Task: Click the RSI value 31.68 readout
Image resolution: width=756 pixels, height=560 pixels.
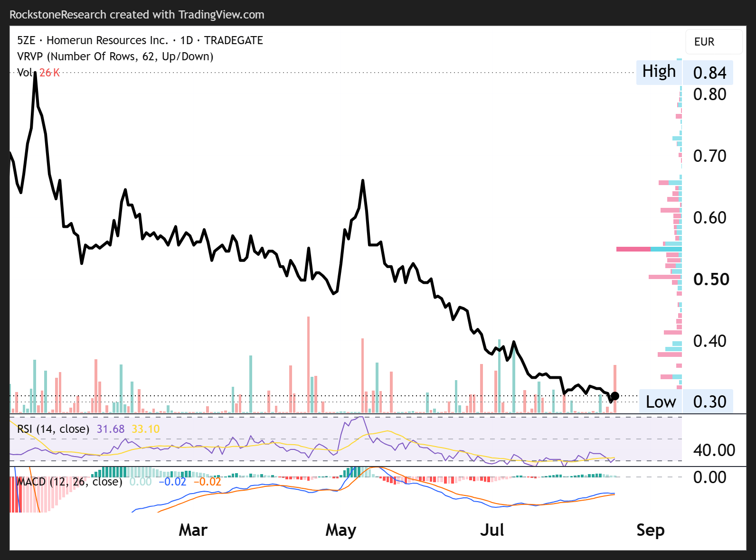Action: click(111, 429)
